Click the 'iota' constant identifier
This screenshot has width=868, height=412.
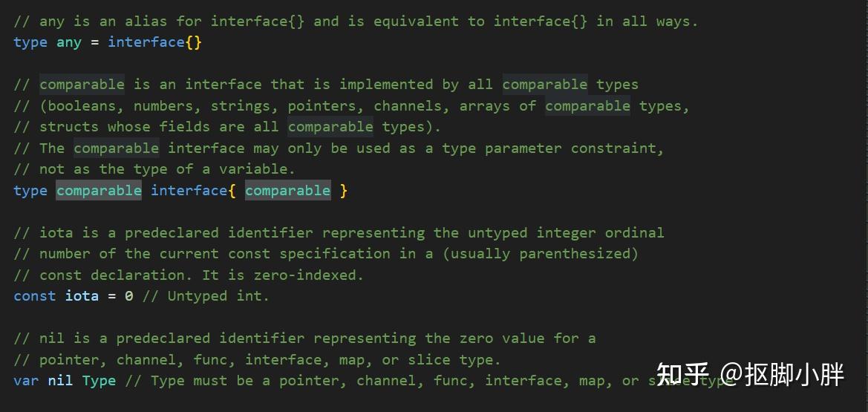tap(82, 296)
